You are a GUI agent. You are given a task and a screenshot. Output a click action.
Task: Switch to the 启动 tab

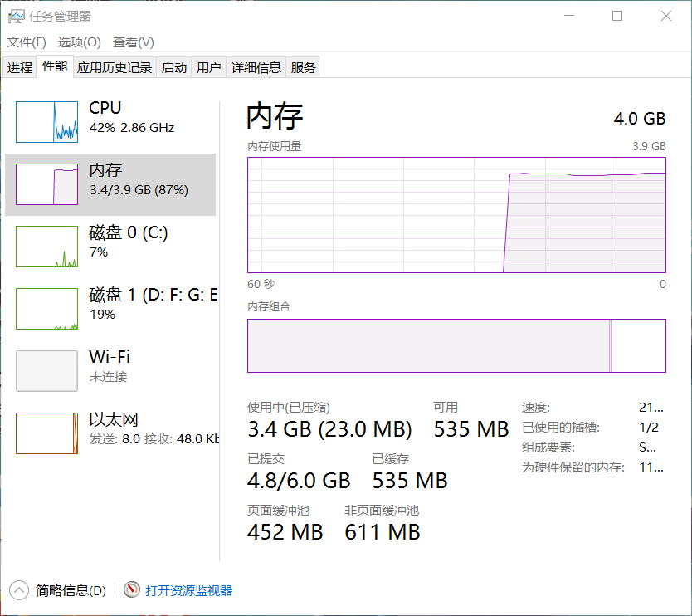(174, 68)
